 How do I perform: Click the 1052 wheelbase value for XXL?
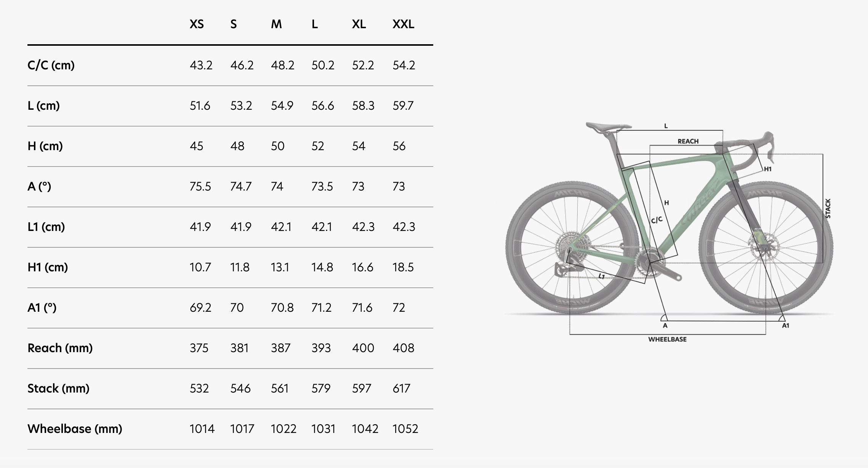pyautogui.click(x=405, y=429)
